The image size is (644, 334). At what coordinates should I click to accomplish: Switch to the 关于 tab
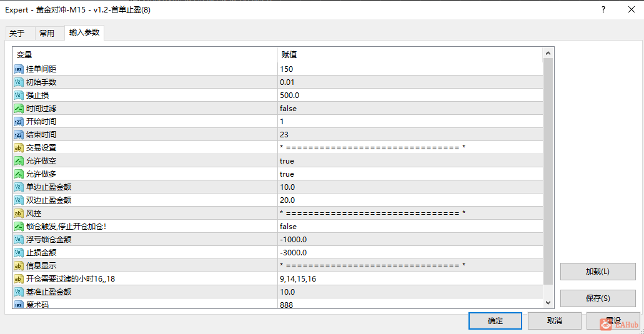17,33
